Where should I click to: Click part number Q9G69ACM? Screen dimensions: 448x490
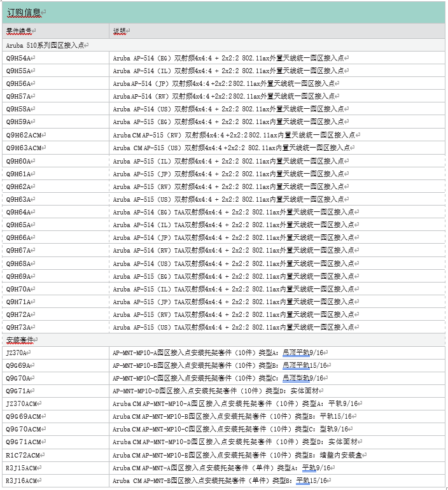coord(24,417)
